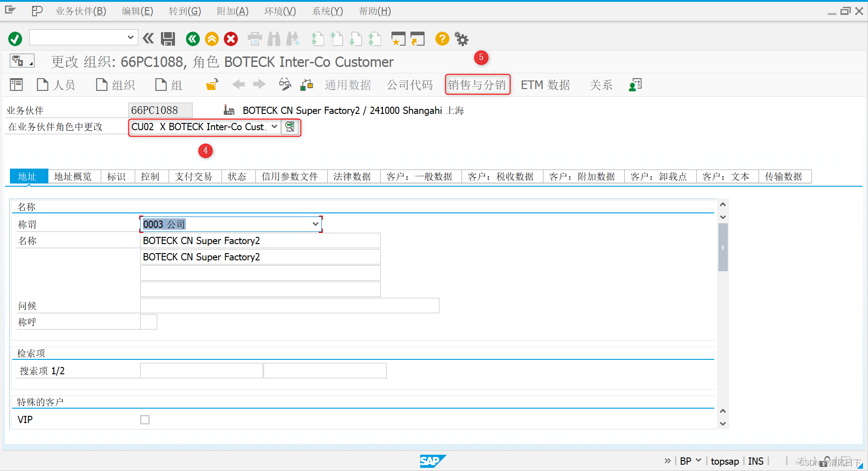Open the 环境(V) menu
Image resolution: width=868 pixels, height=471 pixels.
pos(280,11)
